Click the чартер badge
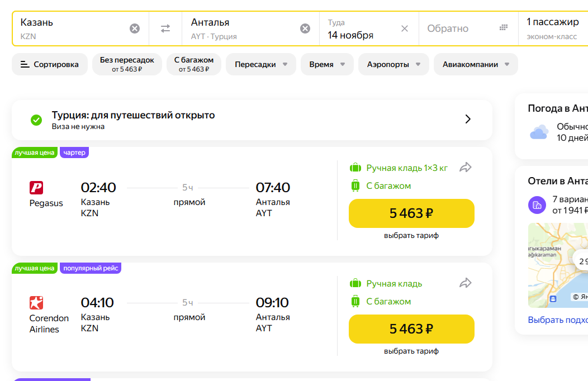This screenshot has width=588, height=381. (74, 153)
